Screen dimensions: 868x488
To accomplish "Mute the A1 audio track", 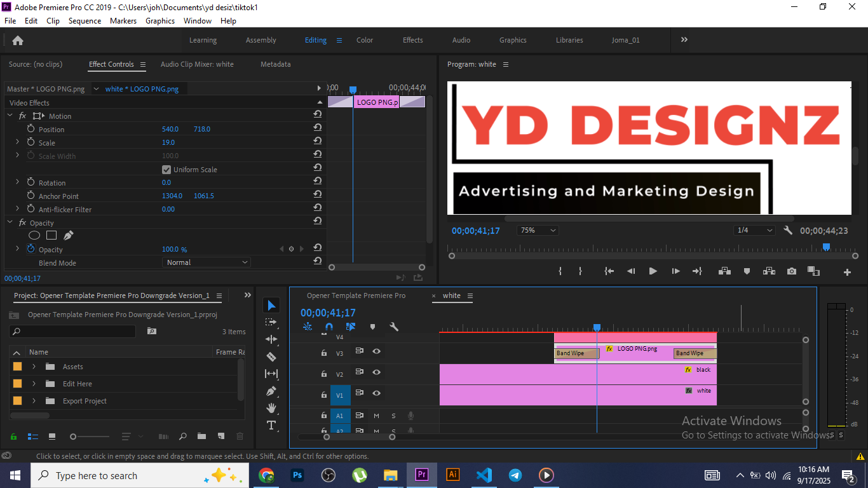I will pos(377,416).
